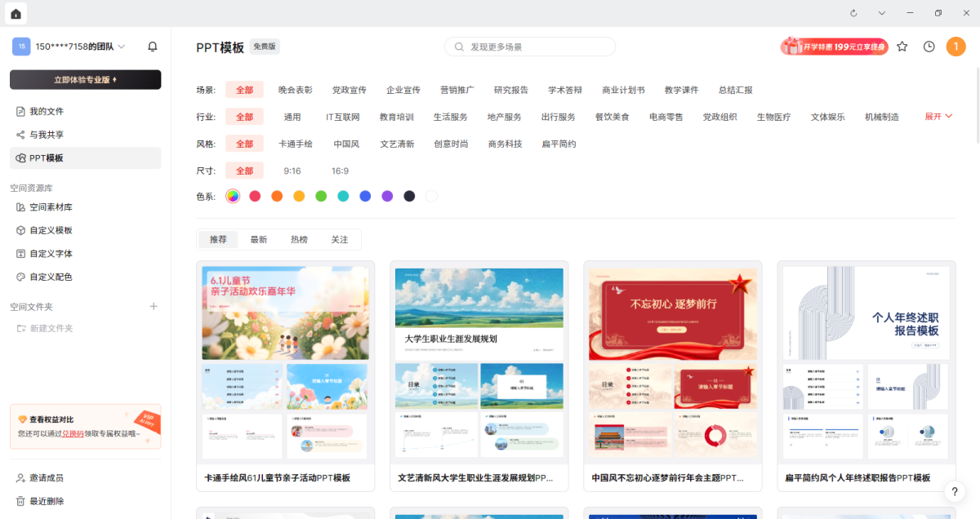Select the 9:16 size filter
980x519 pixels.
click(292, 171)
